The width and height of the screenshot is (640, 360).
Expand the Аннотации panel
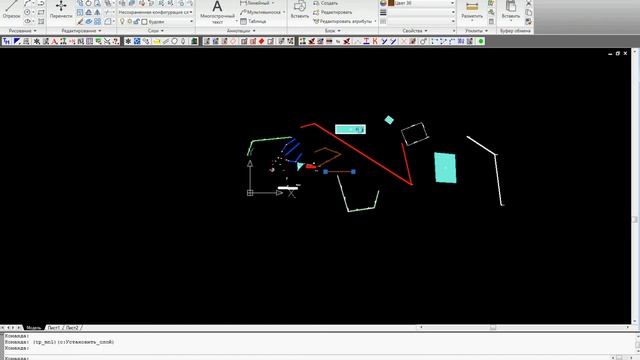241,31
